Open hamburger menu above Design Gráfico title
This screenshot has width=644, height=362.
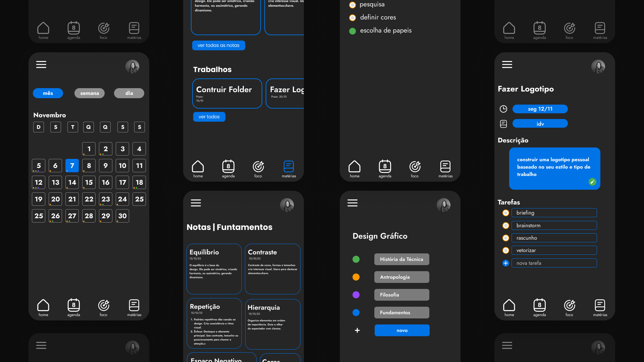tap(353, 203)
